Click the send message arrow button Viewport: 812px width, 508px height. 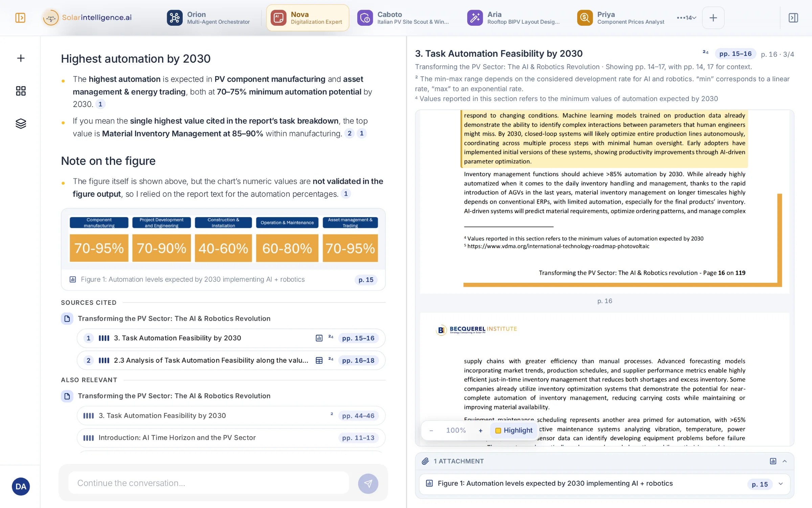[x=368, y=483]
